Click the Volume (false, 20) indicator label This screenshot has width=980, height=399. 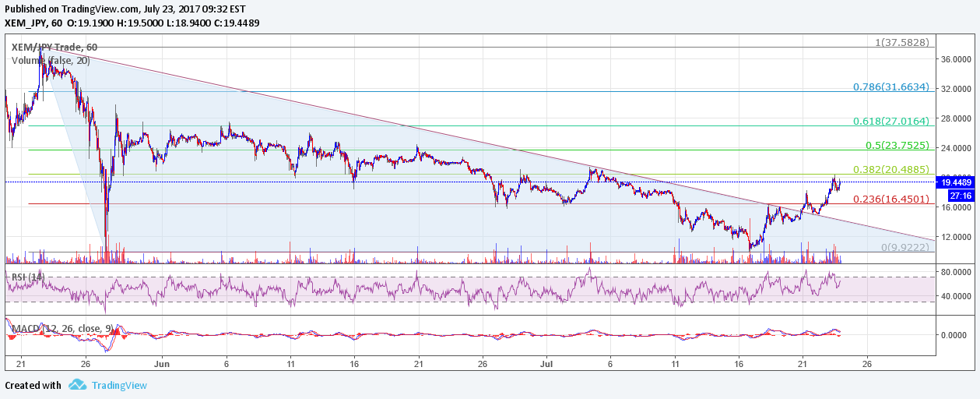click(51, 59)
